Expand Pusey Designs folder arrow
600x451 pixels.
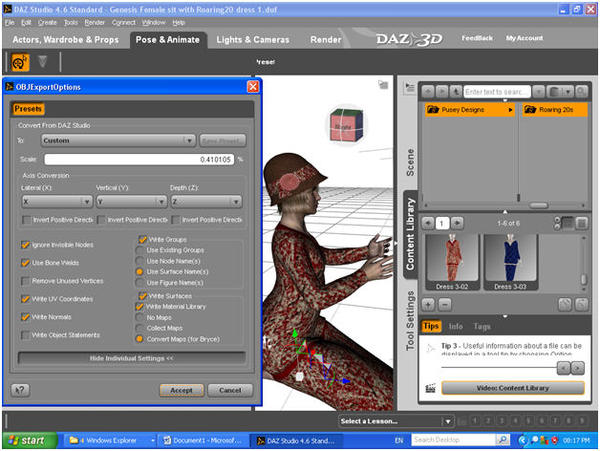510,110
